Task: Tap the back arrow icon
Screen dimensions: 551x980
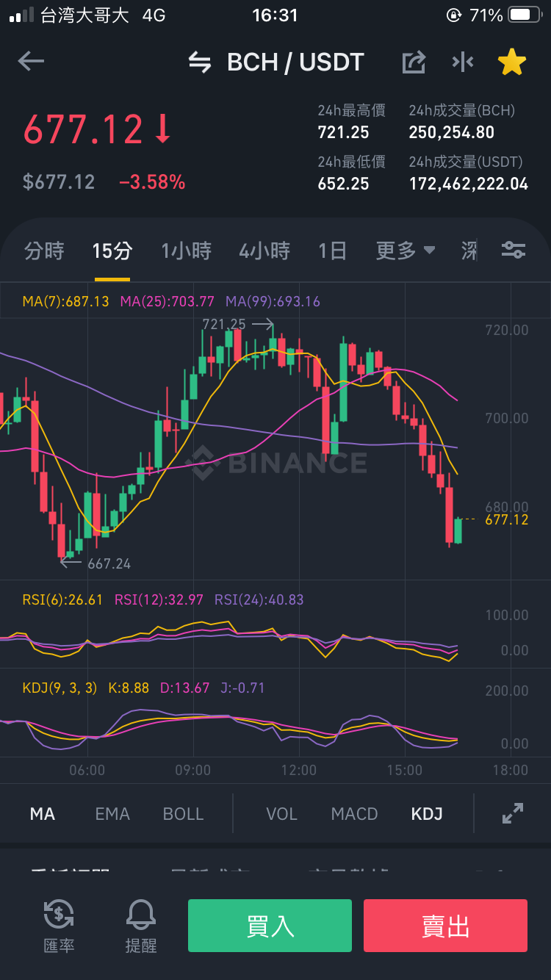Action: [31, 62]
